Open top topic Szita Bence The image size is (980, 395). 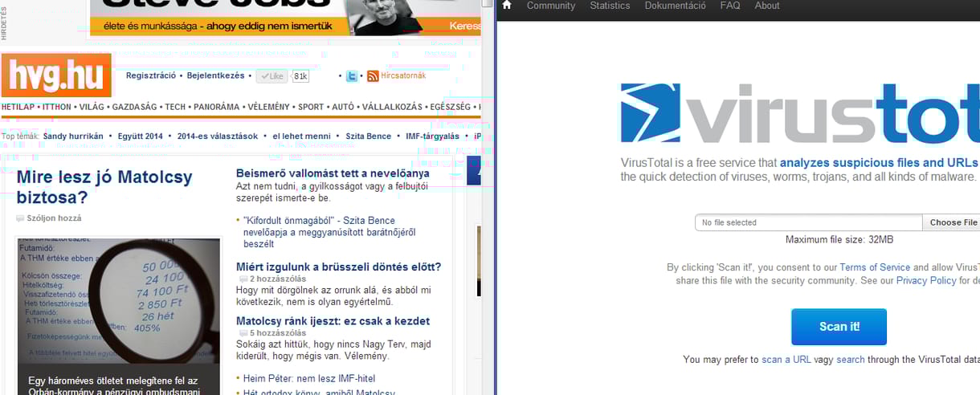coord(369,136)
